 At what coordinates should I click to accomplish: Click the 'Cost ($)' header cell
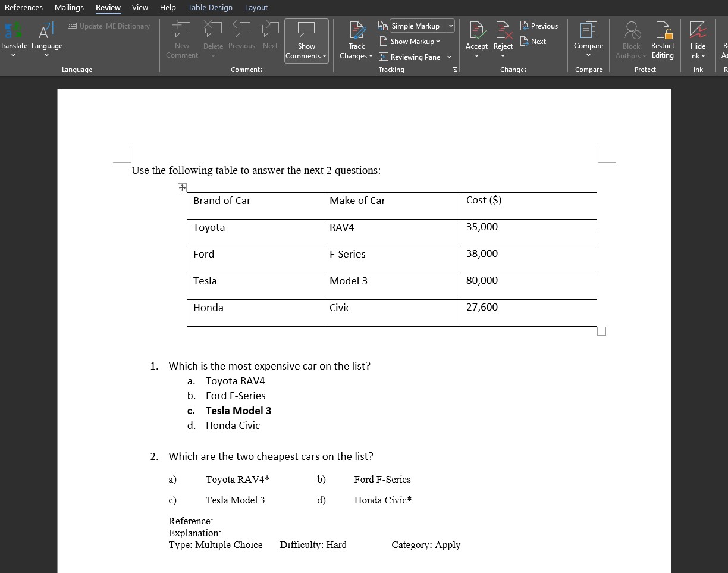(528, 205)
